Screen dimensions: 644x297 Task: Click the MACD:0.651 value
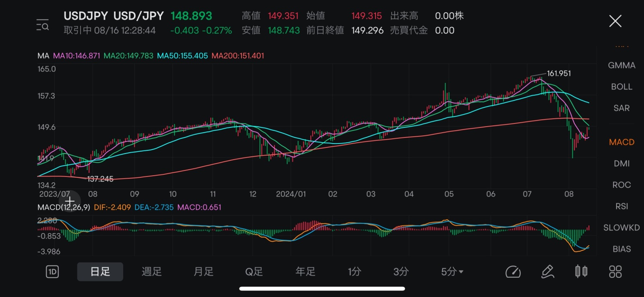click(199, 207)
